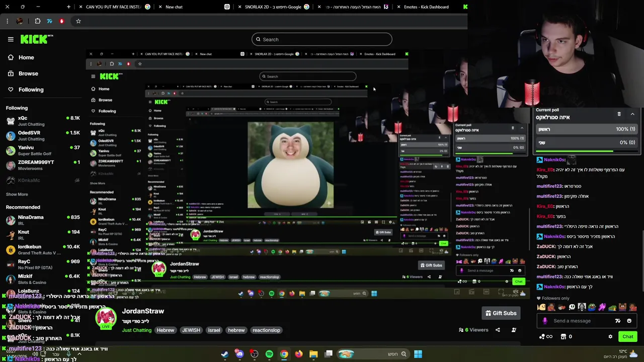Screen dimensions: 644x362
Task: Click the KICK logo
Action: pyautogui.click(x=36, y=39)
